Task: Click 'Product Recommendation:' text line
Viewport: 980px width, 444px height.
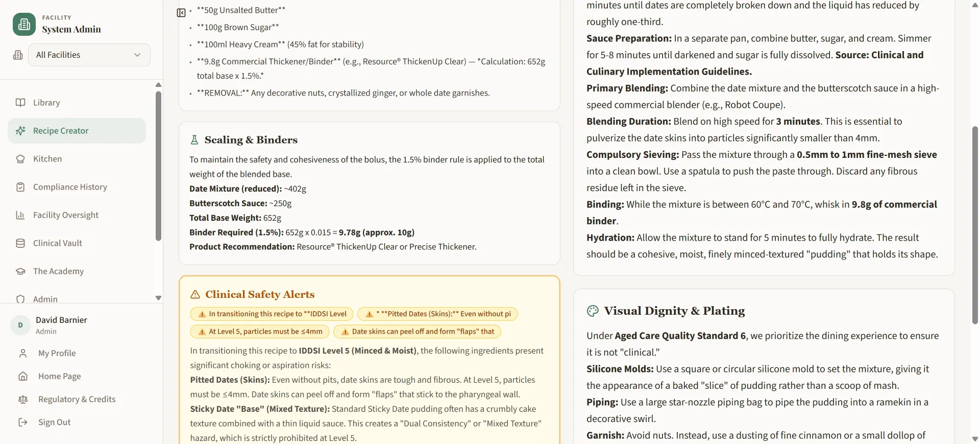Action: [333, 247]
